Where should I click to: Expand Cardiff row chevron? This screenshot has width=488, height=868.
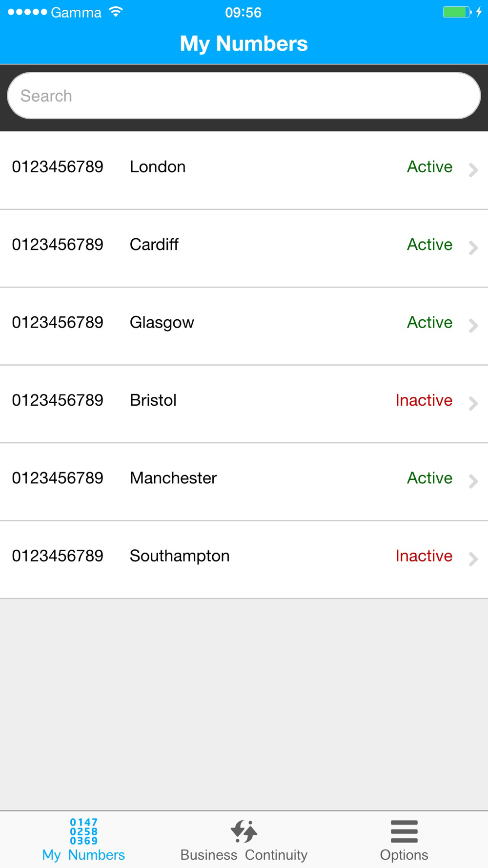473,248
